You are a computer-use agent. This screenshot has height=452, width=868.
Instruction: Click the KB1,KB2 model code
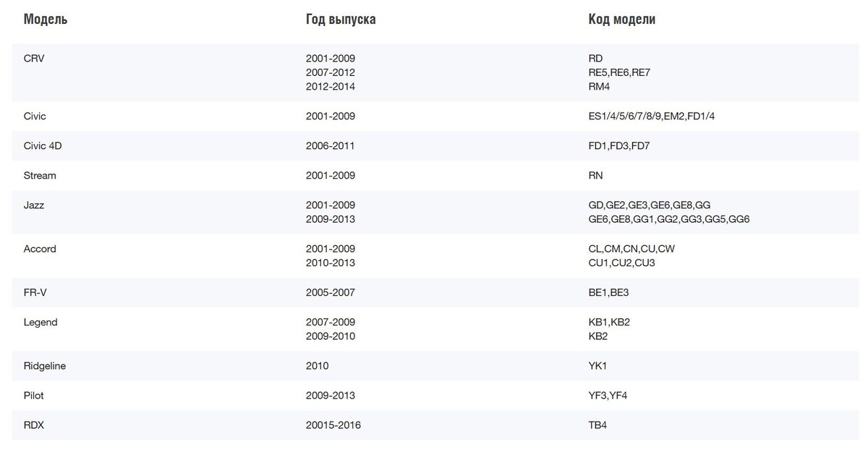(x=609, y=322)
